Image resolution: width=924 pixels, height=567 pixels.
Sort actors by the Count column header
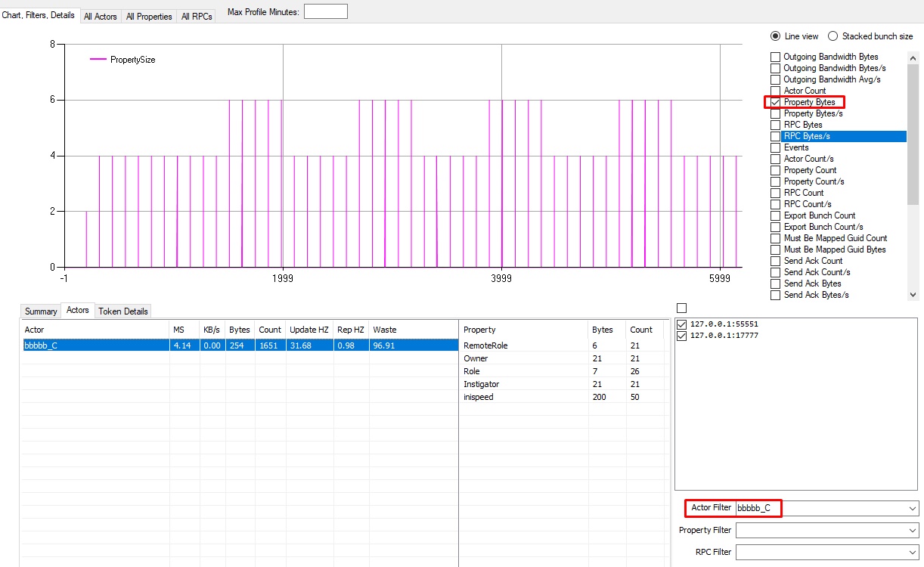pos(270,330)
